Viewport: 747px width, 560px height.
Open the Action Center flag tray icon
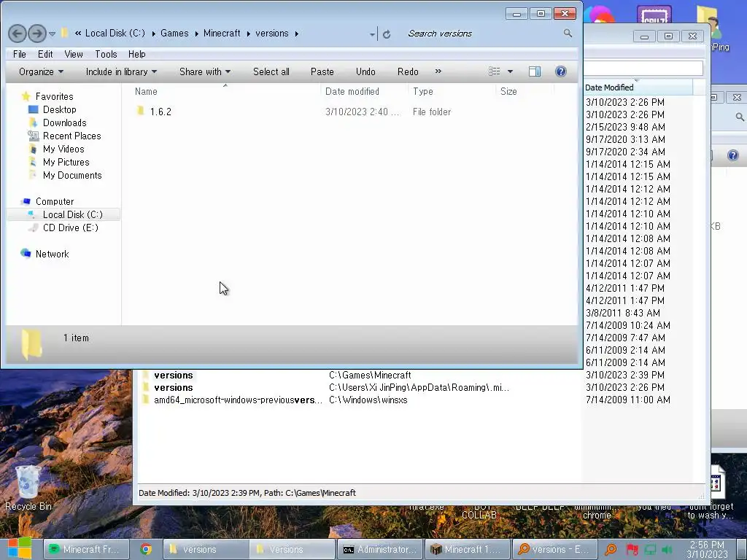point(632,550)
